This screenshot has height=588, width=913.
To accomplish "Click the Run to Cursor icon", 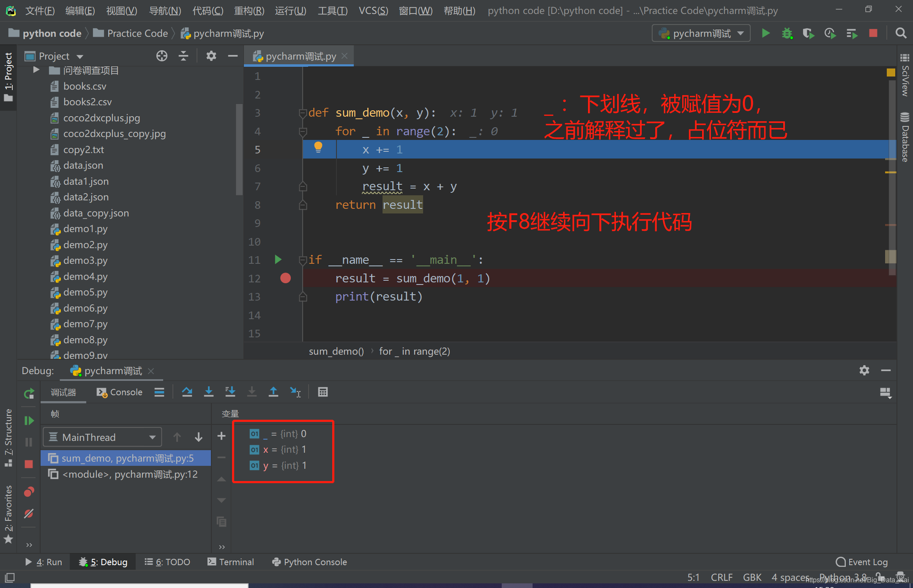I will [295, 392].
